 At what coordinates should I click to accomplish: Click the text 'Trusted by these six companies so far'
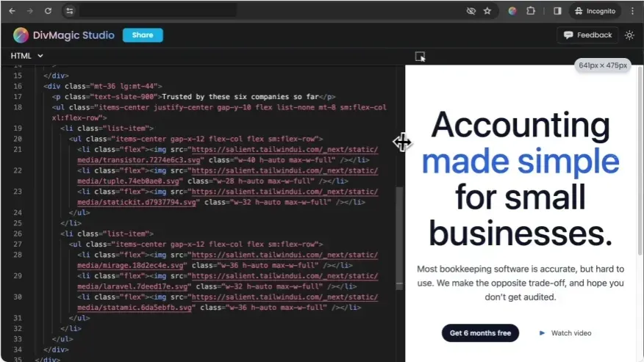[x=240, y=97]
